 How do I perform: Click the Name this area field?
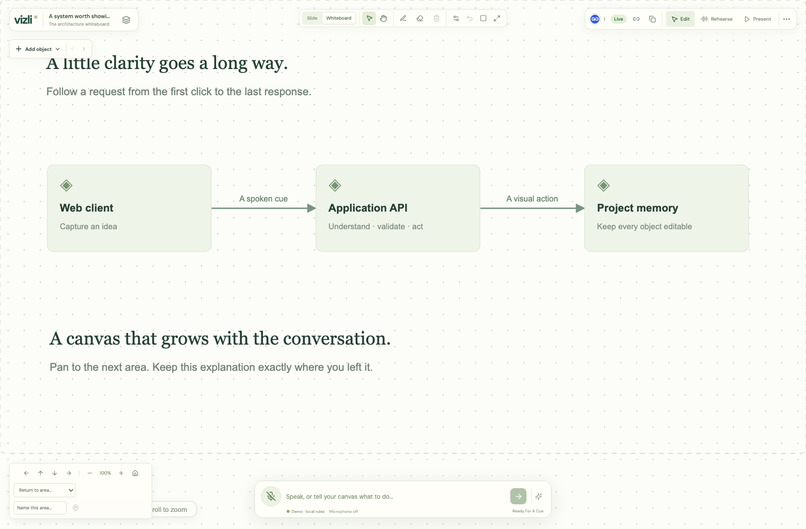(x=40, y=508)
